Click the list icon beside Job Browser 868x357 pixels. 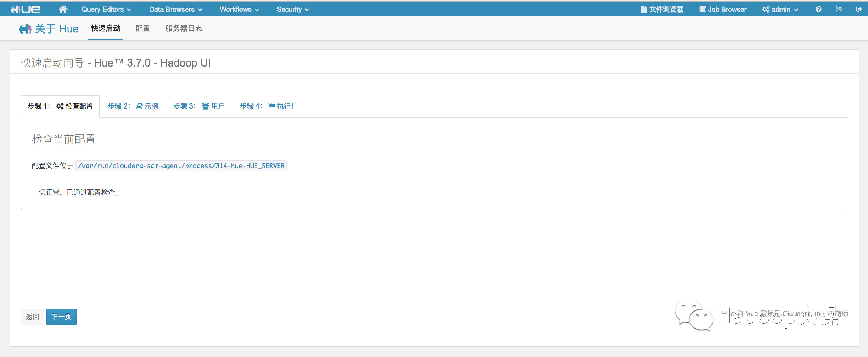(x=702, y=10)
